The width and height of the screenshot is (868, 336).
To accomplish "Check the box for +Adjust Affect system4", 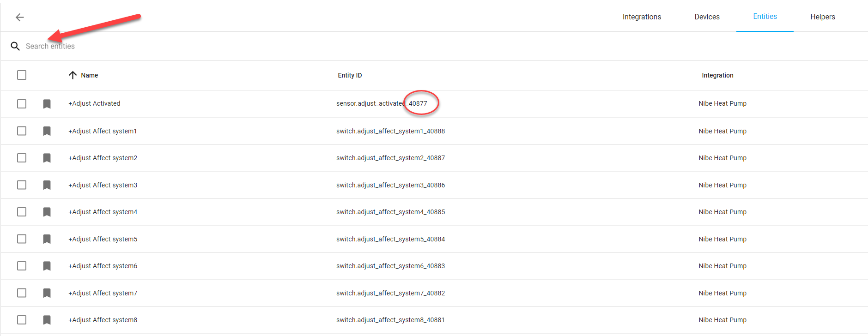I will point(22,212).
